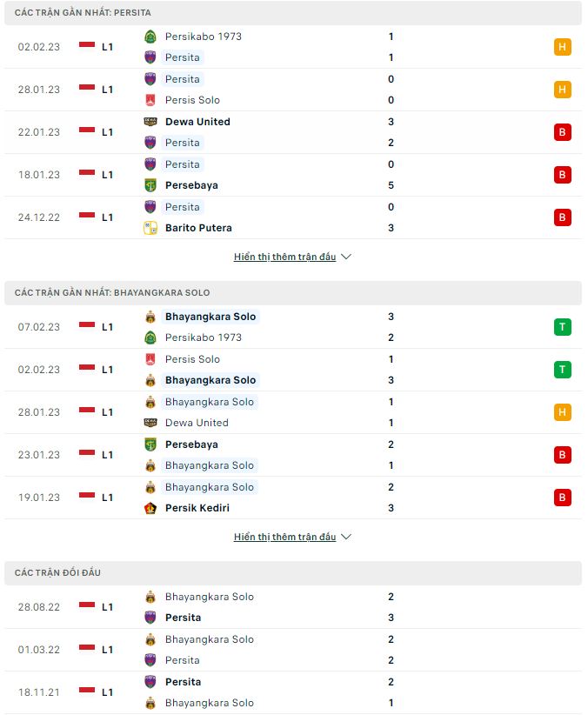
Task: Click the Persik Kediri club logo
Action: (x=152, y=508)
